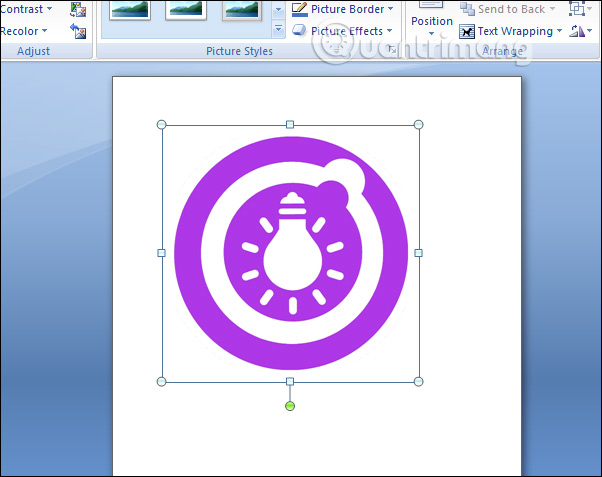Open the Picture Styles dialog launcher

(x=392, y=49)
